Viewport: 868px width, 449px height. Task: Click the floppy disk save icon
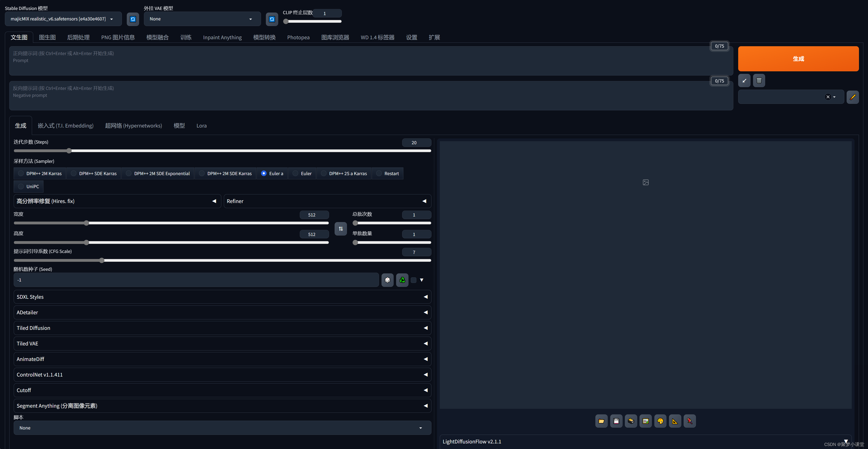point(616,421)
